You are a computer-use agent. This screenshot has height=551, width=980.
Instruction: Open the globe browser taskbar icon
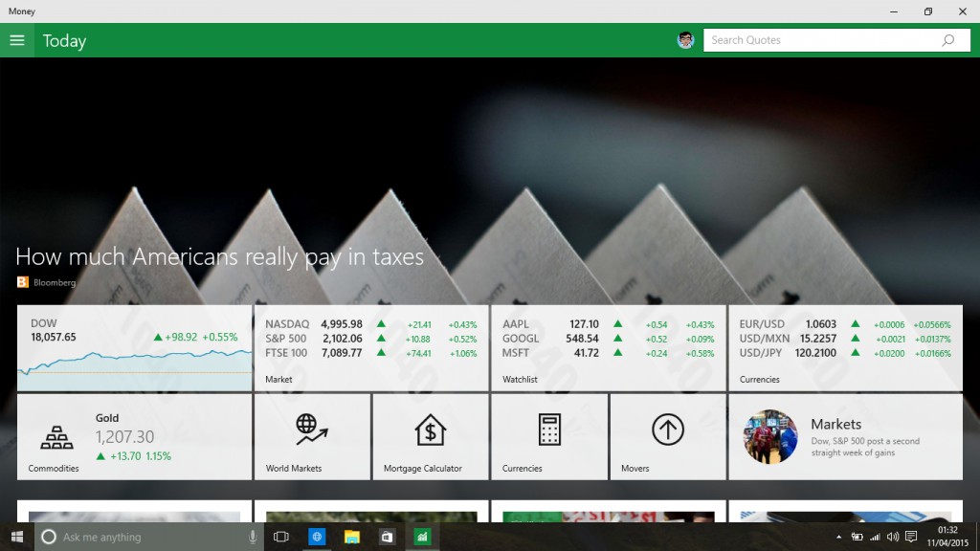point(317,537)
